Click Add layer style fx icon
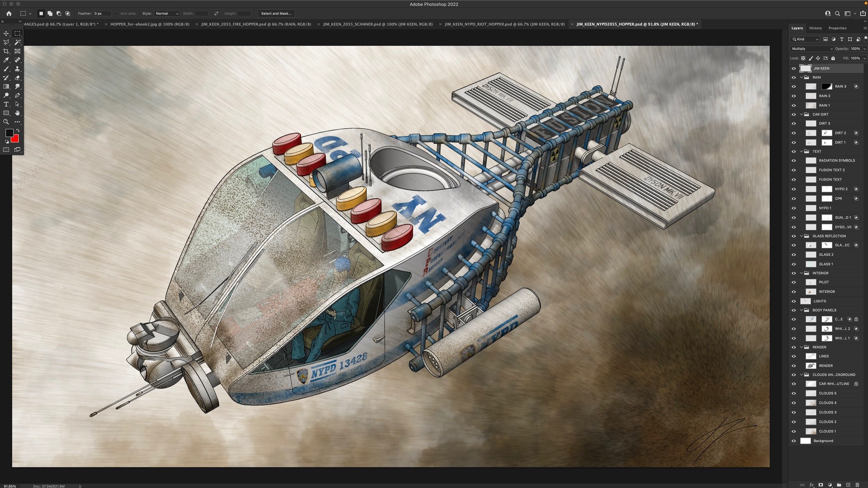868x488 pixels. tap(811, 485)
